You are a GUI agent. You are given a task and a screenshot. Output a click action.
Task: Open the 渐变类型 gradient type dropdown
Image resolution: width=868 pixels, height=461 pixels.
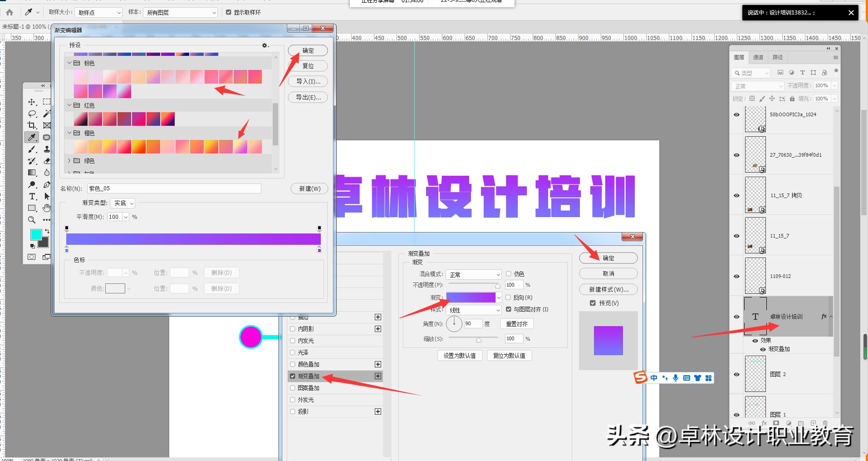[x=123, y=203]
